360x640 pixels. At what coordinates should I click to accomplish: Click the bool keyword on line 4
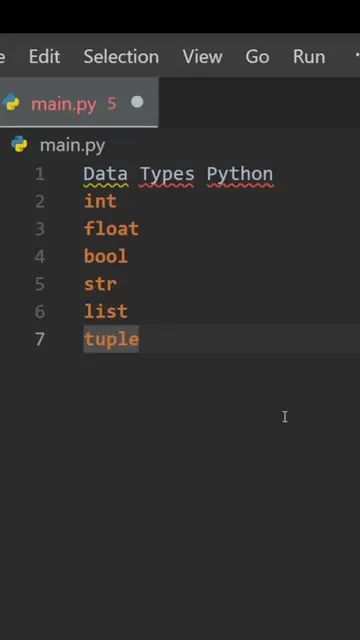pos(106,256)
